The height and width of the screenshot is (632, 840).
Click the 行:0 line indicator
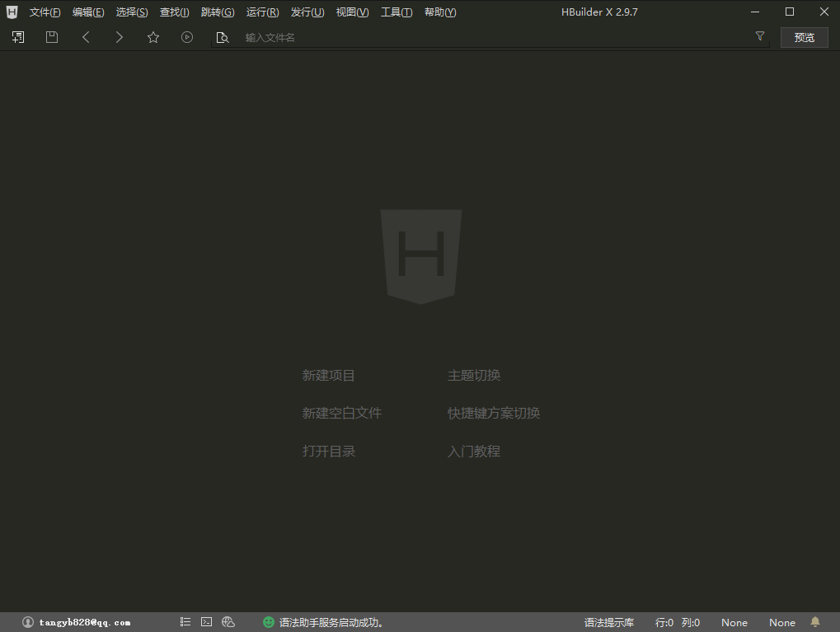[664, 622]
